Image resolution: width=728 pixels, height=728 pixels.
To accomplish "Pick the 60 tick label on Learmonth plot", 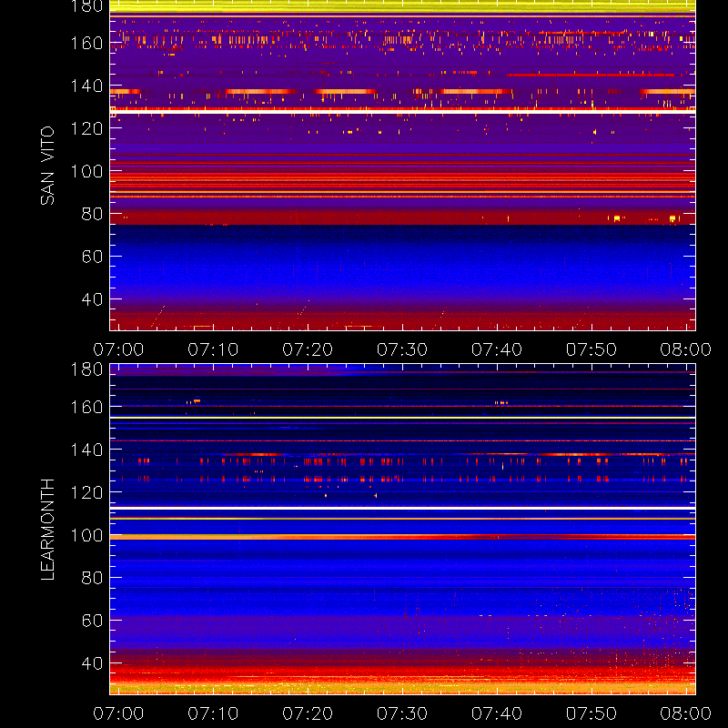I will [x=92, y=621].
